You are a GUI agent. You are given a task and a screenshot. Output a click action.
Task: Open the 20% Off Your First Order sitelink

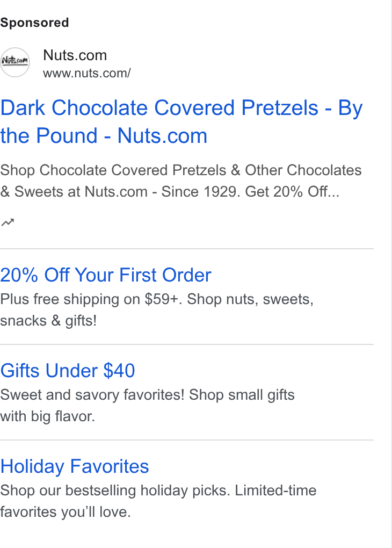pos(105,275)
